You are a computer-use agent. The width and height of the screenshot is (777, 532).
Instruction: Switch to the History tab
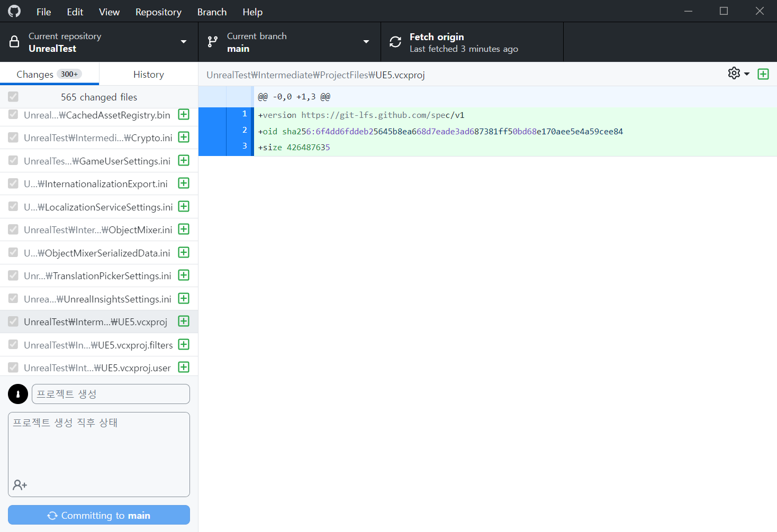click(x=149, y=74)
